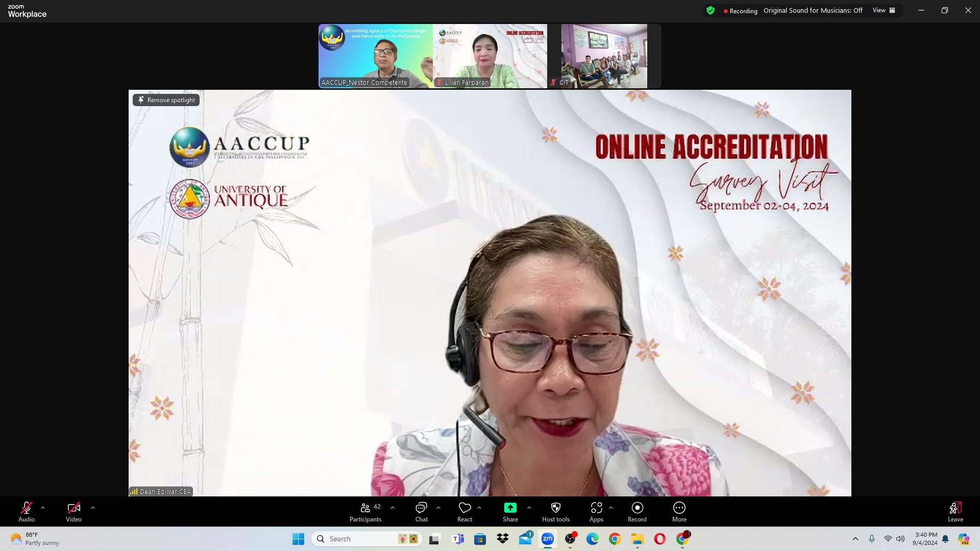Expand the audio options arrow
Viewport: 980px width, 551px height.
pyautogui.click(x=43, y=508)
